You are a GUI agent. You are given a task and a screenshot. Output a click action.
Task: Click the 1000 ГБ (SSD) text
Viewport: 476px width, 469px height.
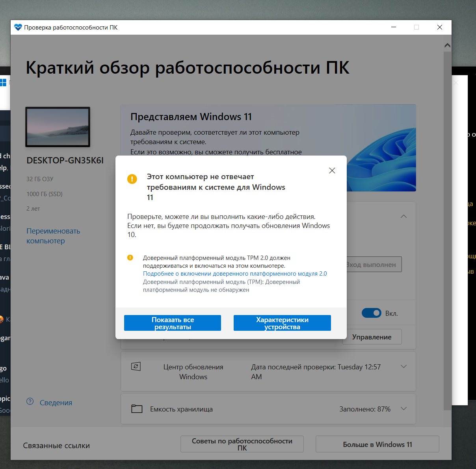click(x=45, y=194)
